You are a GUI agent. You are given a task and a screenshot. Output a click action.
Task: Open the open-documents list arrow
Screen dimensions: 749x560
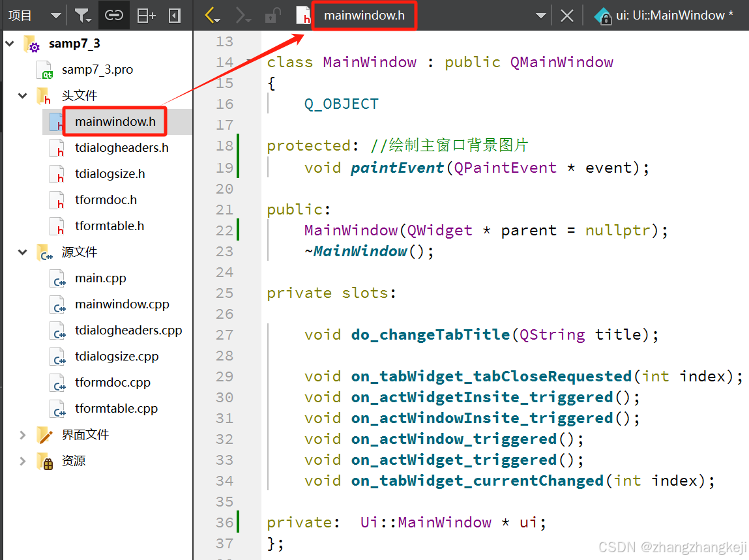[541, 16]
